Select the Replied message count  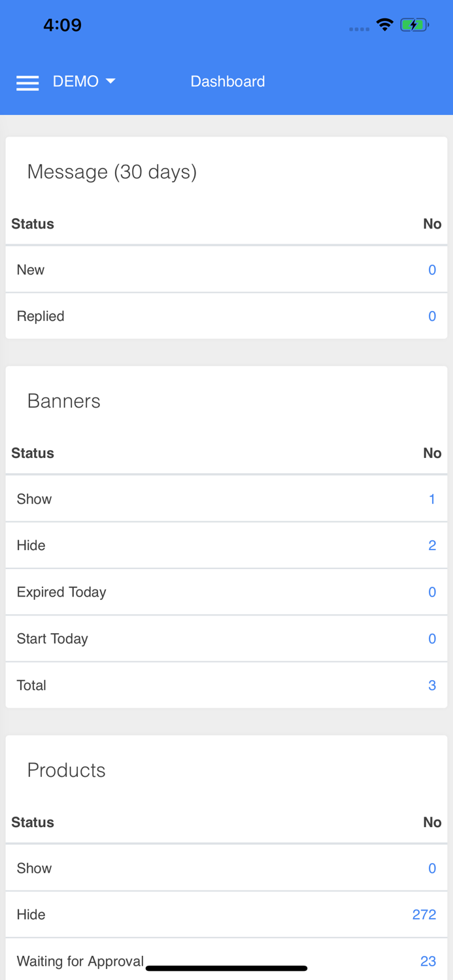[x=432, y=316]
